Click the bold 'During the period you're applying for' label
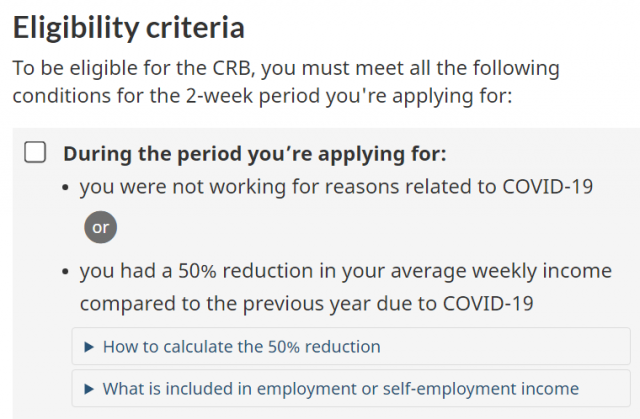This screenshot has height=419, width=640. 255,154
